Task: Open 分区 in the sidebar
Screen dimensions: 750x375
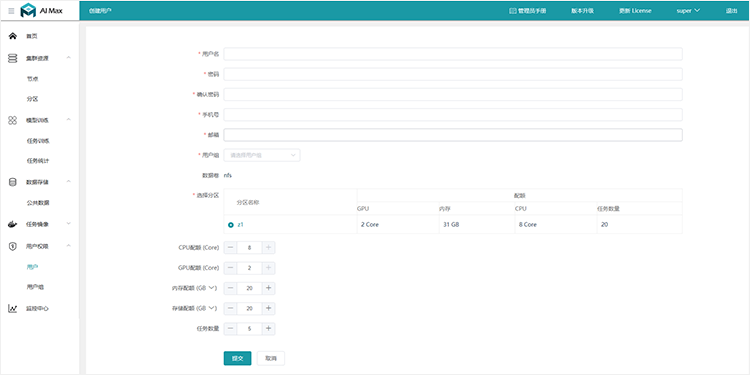Action: click(33, 99)
